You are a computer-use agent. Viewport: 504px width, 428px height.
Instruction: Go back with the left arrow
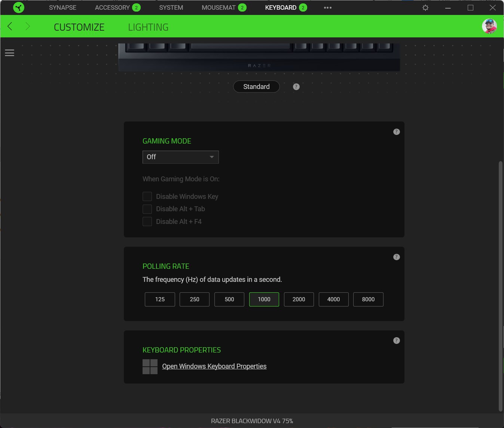pyautogui.click(x=10, y=26)
